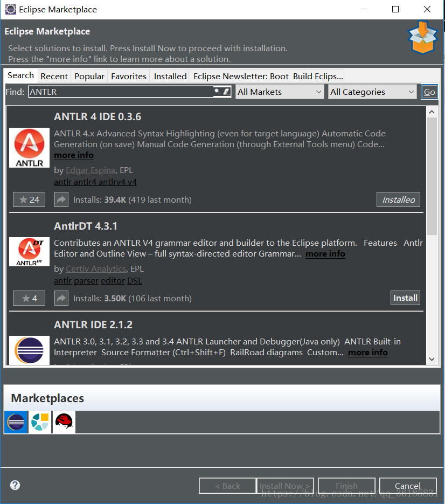Star ANTLR 4 IDE with 24 favorites
445x504 pixels.
click(29, 199)
